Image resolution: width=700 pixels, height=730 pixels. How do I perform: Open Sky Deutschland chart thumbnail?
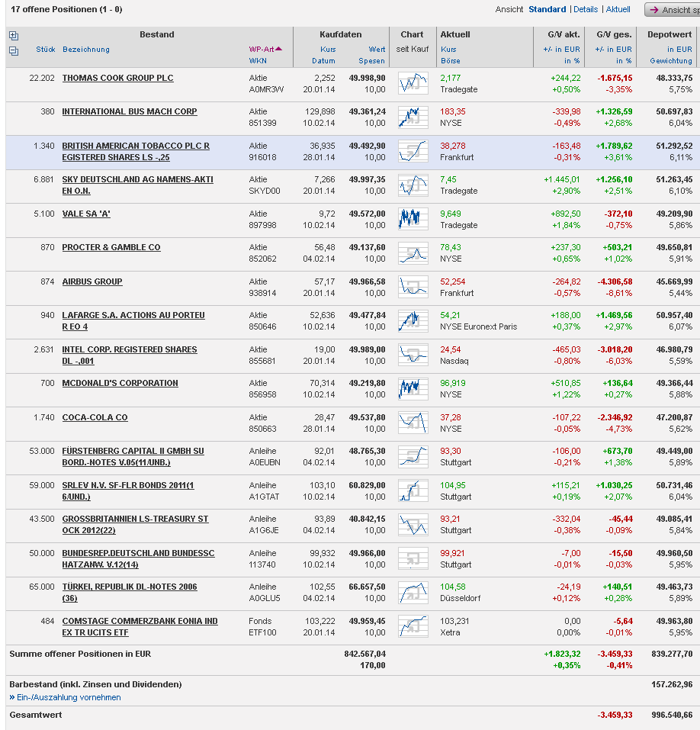[x=413, y=185]
